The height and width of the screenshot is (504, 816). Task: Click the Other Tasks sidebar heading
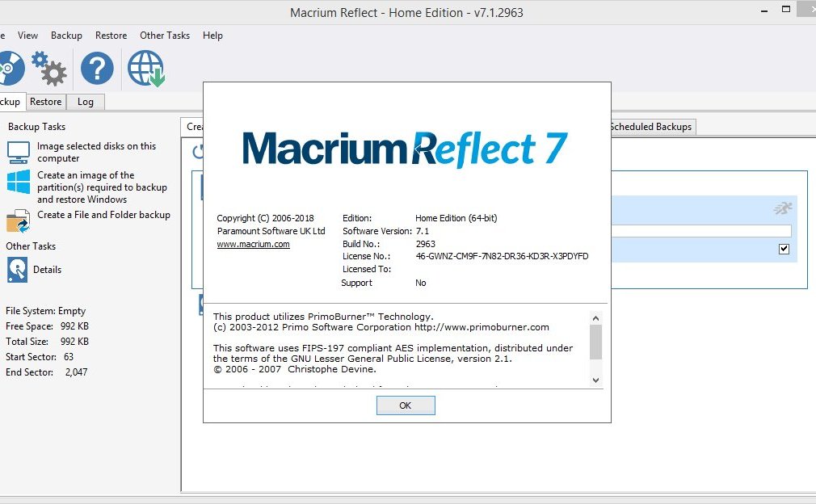pos(31,246)
